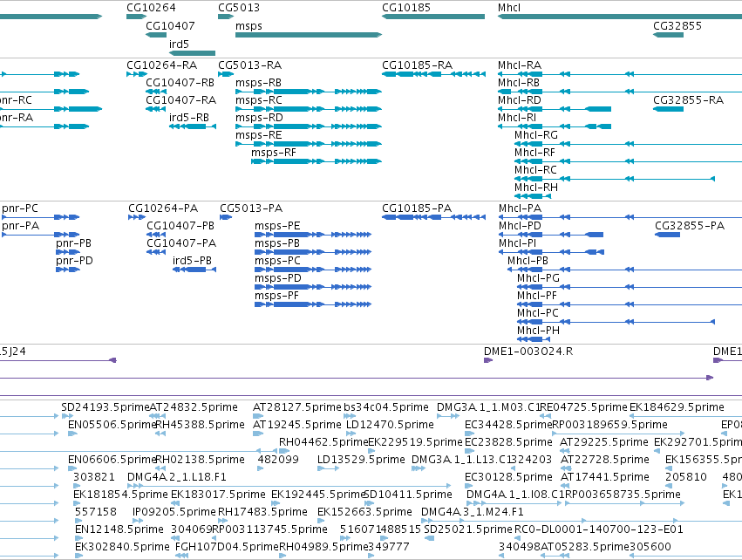
Task: Select transcript label 'CG10407-RA'
Action: pos(180,100)
